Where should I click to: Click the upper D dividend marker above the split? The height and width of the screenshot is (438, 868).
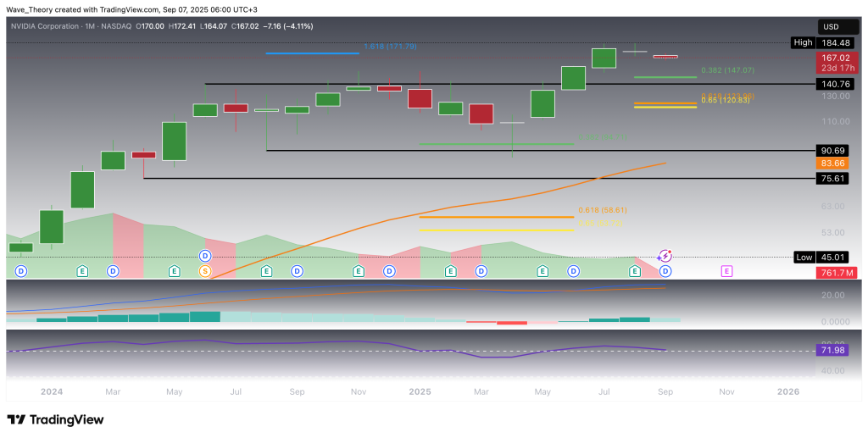[x=204, y=256]
